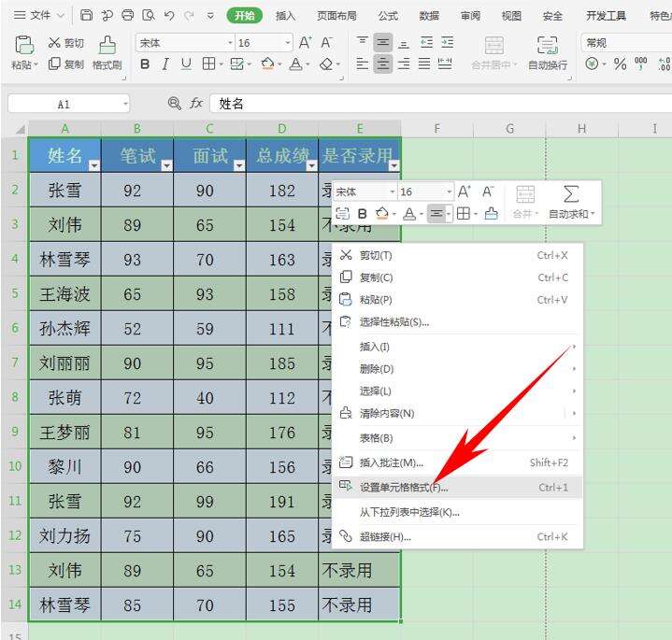Switch to the 插入 ribbon tab
The width and height of the screenshot is (672, 640).
[285, 16]
